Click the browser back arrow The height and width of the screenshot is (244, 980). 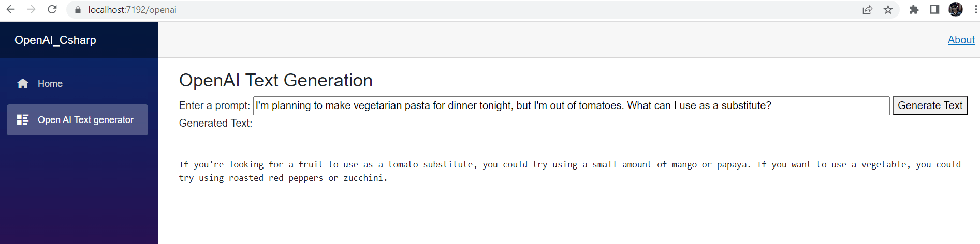click(10, 9)
